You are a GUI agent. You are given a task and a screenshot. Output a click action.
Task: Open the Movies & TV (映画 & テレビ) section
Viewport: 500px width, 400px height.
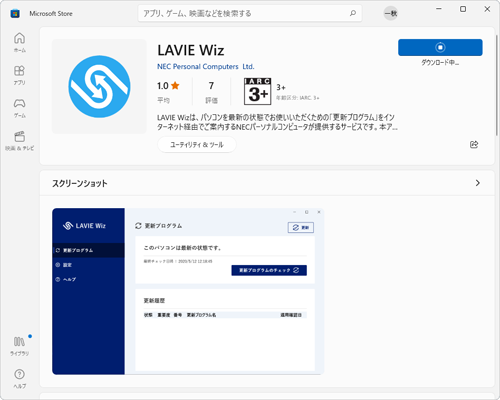point(19,141)
